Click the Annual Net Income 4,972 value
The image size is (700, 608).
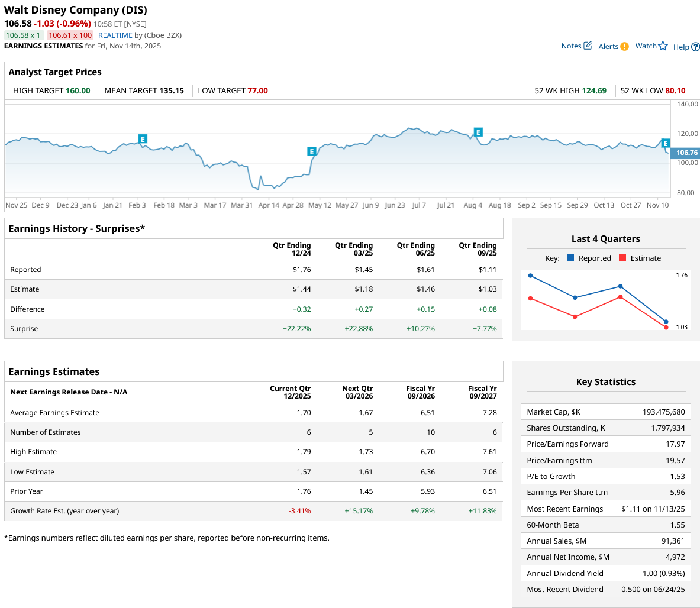click(x=675, y=557)
